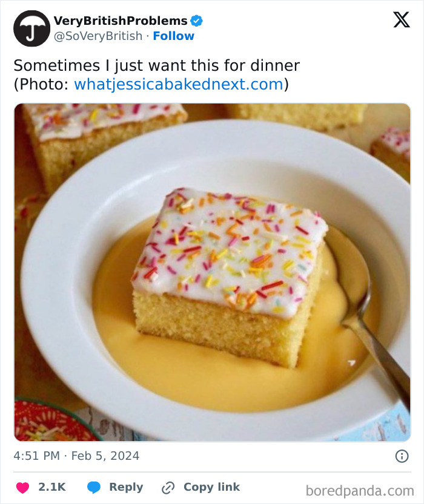Open a reply via the speech bubble icon
Image resolution: width=424 pixels, height=504 pixels.
click(x=96, y=487)
